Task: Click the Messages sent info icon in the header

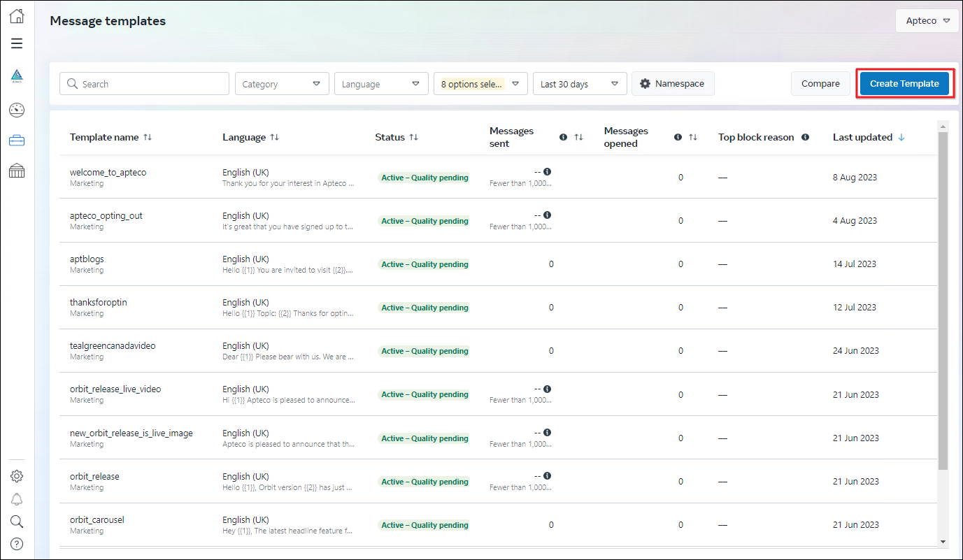Action: click(563, 138)
